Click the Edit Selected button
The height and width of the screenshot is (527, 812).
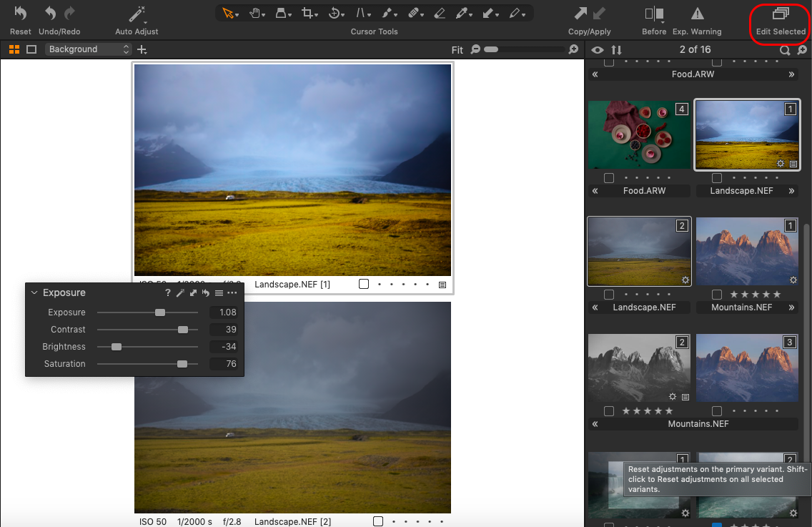click(781, 21)
